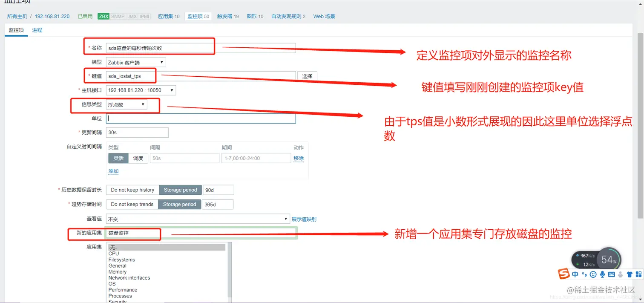Click the trends 365d field
Viewport: 644px width, 303px height.
click(218, 205)
